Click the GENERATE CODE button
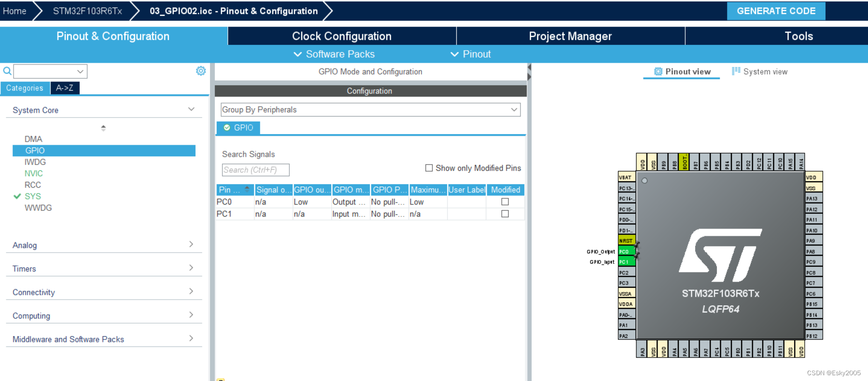The image size is (868, 381). [776, 11]
